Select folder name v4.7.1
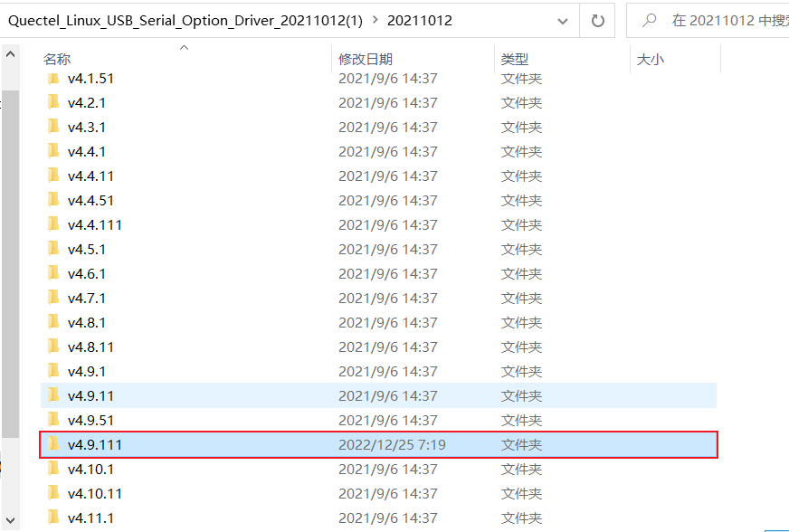 point(87,299)
